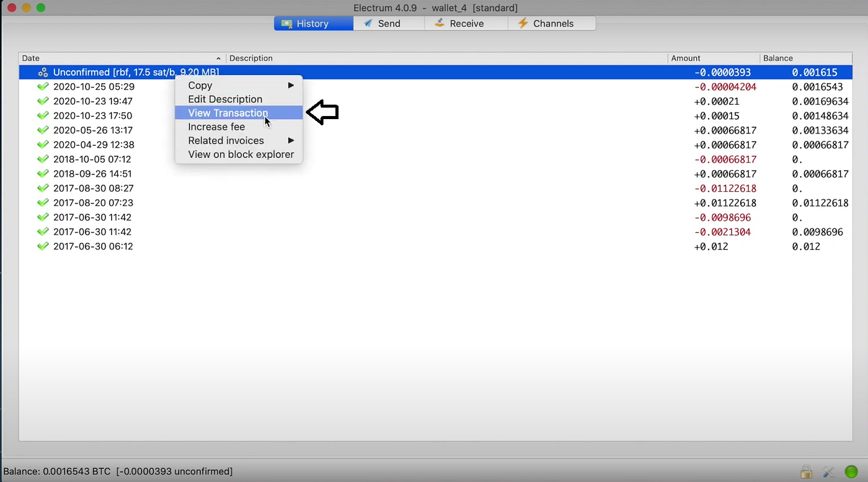Select the 2017-08-30 08:27 transaction date

[93, 189]
